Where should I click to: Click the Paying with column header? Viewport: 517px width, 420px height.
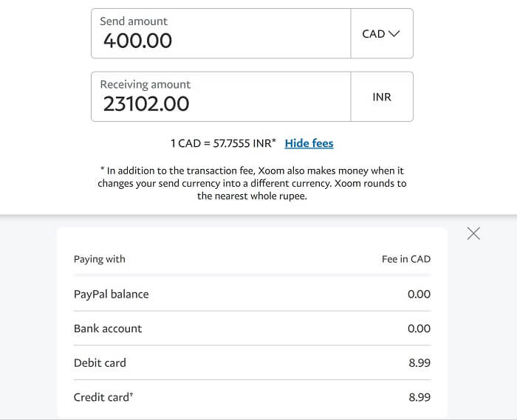100,259
